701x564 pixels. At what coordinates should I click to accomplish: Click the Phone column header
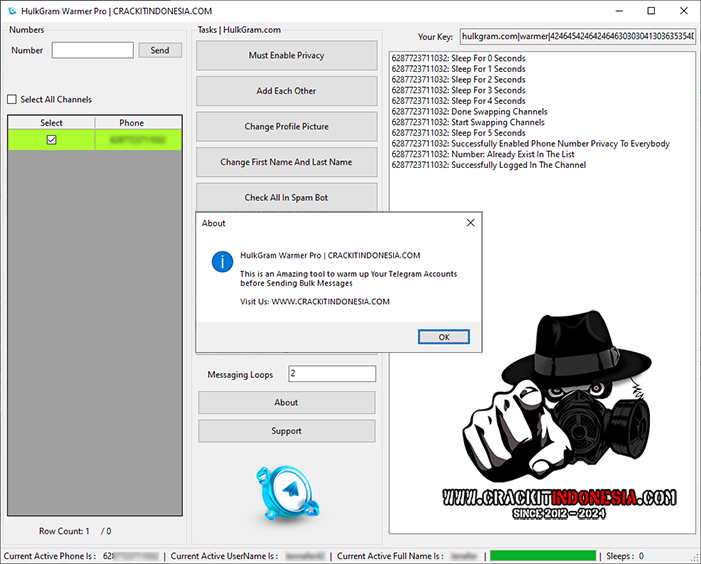[x=132, y=123]
